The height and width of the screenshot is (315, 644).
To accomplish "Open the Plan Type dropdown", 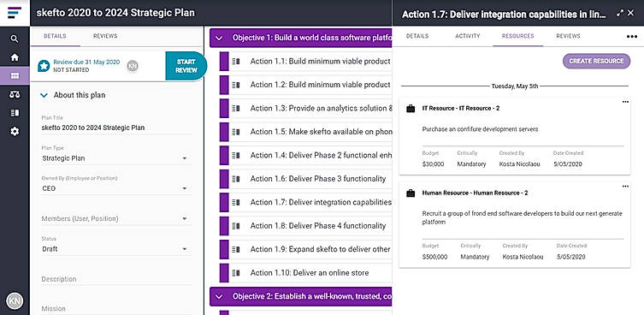I will (x=116, y=158).
